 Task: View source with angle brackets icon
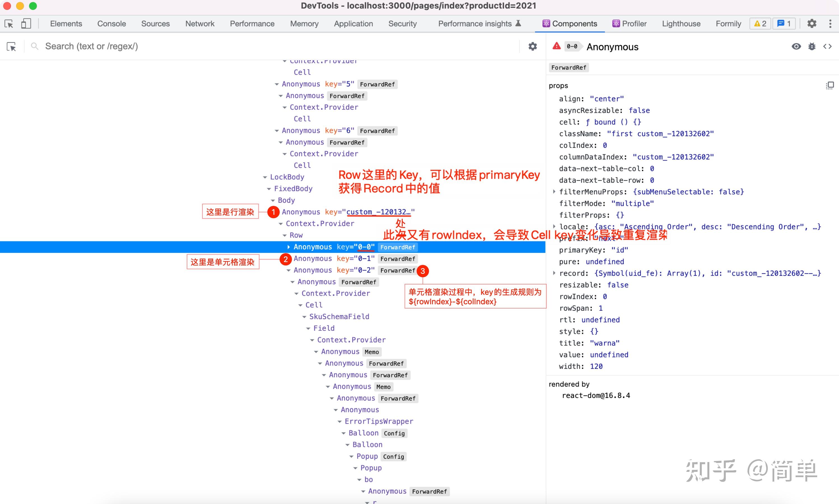coord(828,46)
